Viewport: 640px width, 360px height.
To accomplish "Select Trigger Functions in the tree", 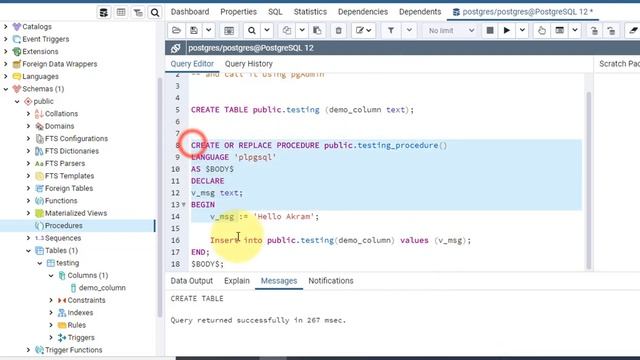I will (x=73, y=350).
